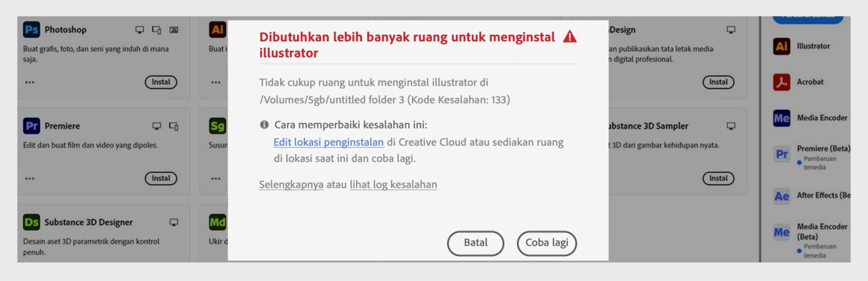Open Media Encoder (Beta) icon in sidebar

[782, 232]
